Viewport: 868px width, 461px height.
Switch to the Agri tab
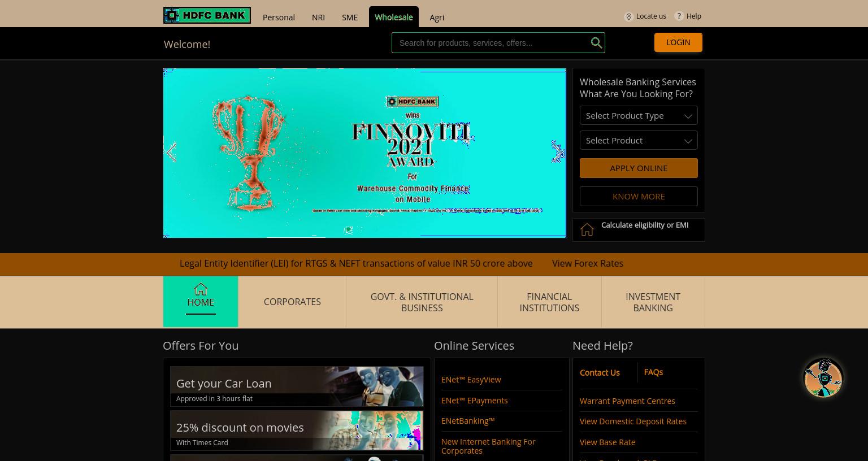pyautogui.click(x=437, y=17)
